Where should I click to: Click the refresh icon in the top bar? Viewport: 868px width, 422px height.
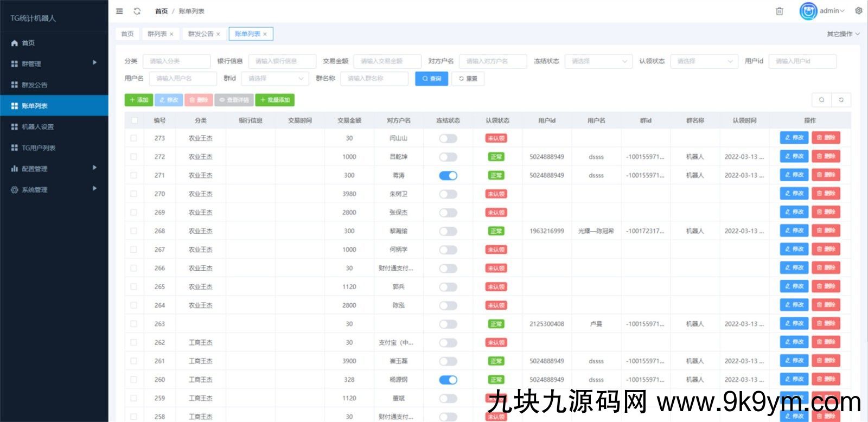click(137, 11)
